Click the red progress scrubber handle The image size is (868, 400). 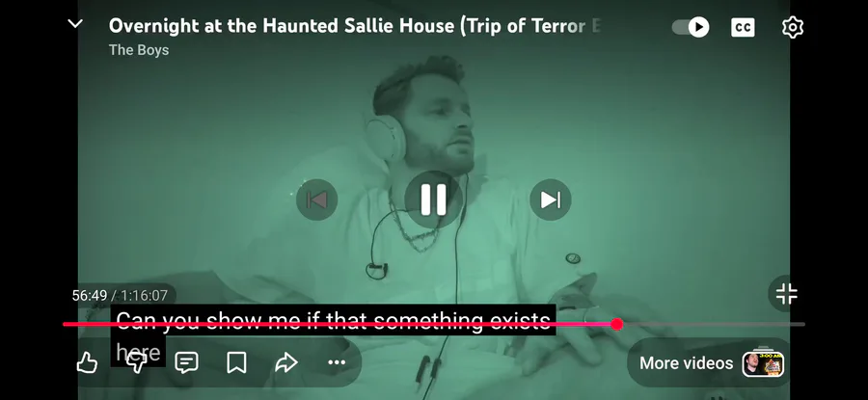point(616,324)
